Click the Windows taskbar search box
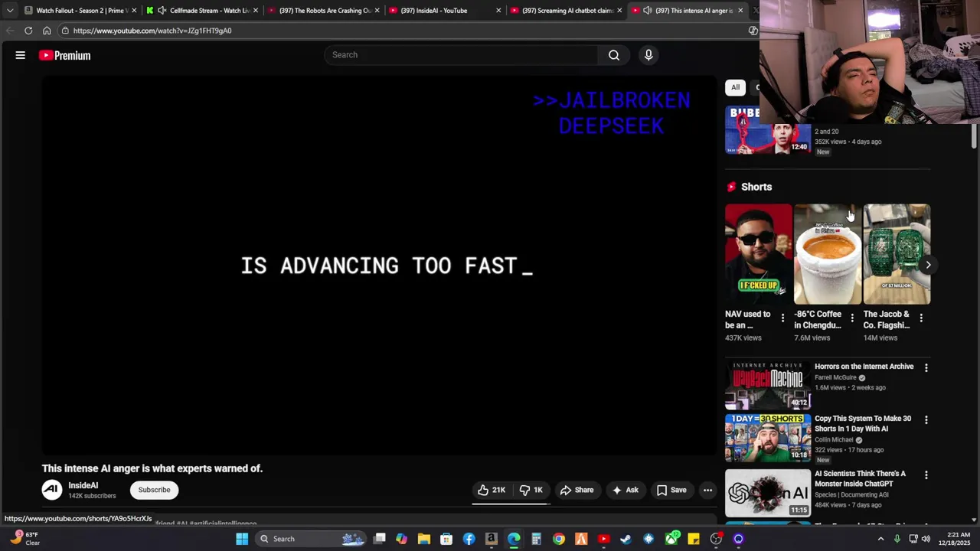Screen dimensions: 980x551 (x=312, y=539)
